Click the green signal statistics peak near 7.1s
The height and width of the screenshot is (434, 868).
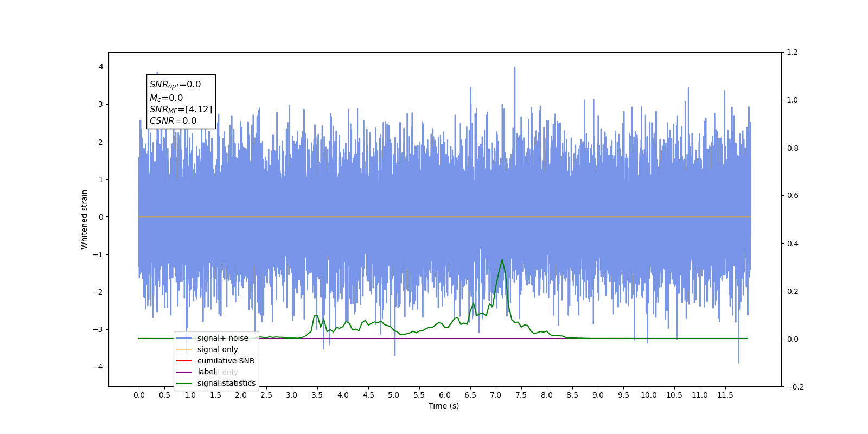(x=502, y=260)
